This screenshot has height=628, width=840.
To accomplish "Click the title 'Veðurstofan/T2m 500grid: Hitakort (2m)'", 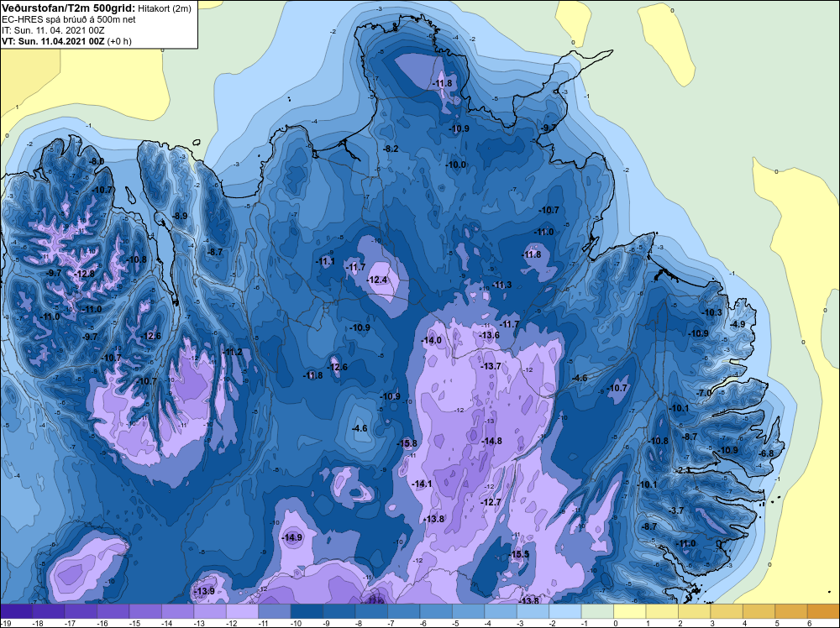I will click(x=97, y=8).
